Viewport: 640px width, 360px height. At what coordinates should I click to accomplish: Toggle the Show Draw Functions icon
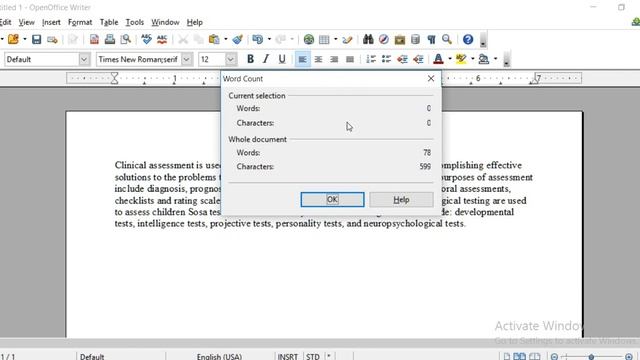coord(347,39)
